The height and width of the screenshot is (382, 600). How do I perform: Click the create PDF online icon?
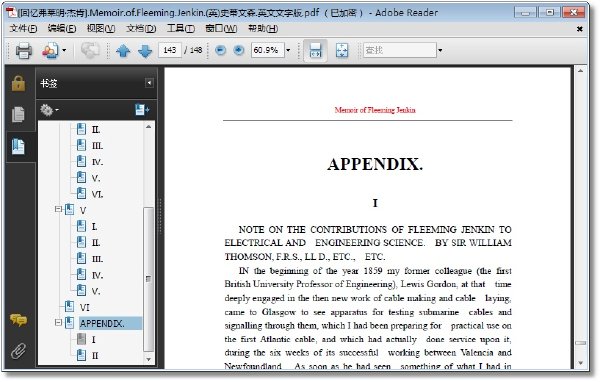coord(50,51)
